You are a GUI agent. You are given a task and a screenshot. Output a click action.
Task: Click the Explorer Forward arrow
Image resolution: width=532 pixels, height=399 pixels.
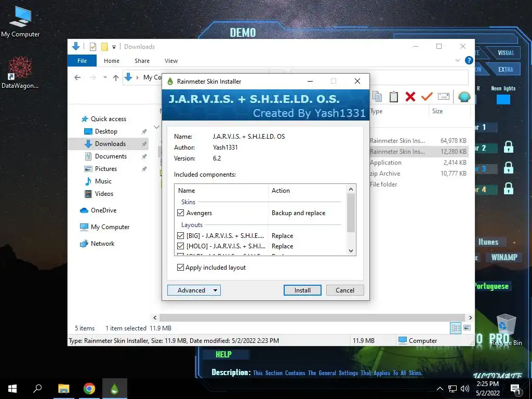pos(92,78)
